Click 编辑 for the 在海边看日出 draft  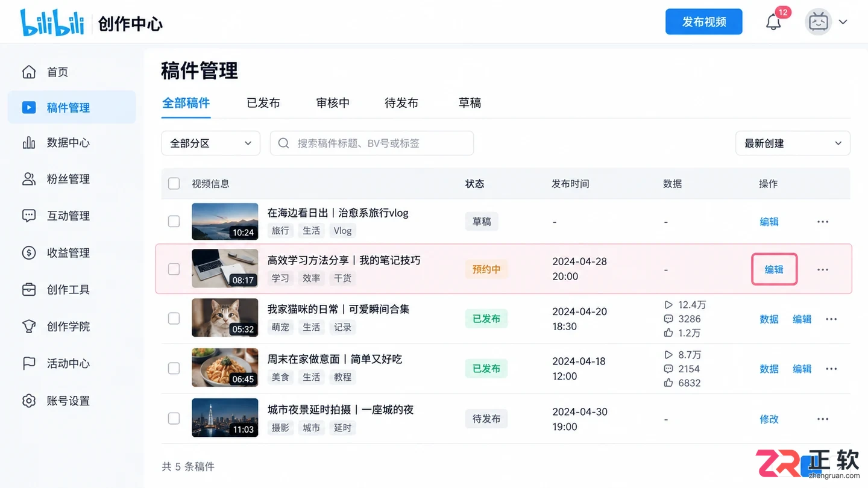coord(769,222)
